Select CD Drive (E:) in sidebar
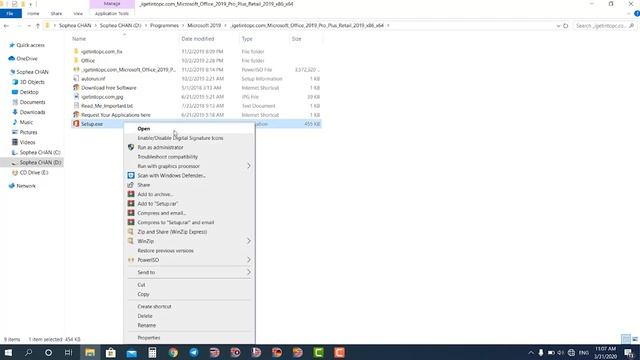The image size is (640, 360). (x=33, y=173)
